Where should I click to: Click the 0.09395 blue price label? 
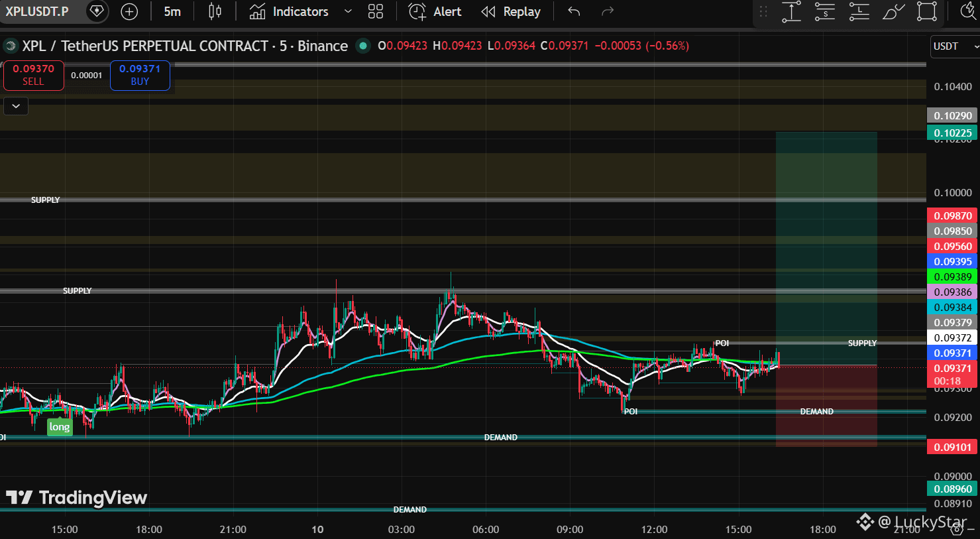(x=953, y=261)
